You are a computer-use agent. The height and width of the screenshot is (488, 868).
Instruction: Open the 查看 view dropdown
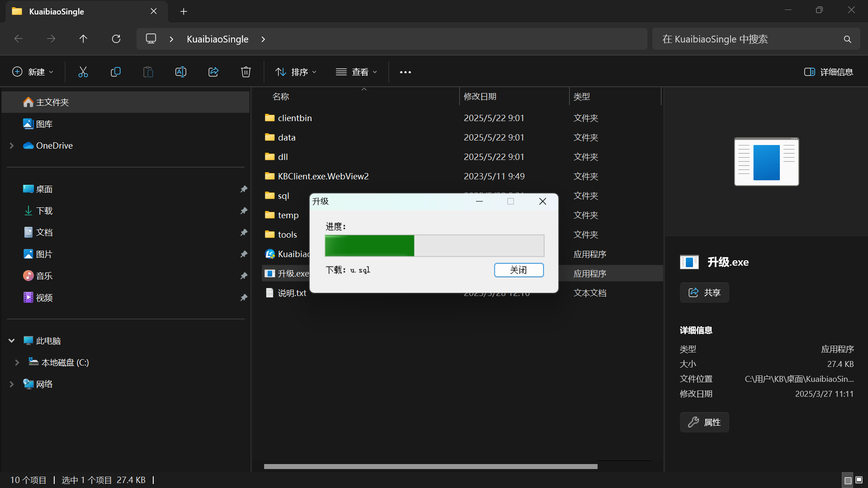(356, 72)
